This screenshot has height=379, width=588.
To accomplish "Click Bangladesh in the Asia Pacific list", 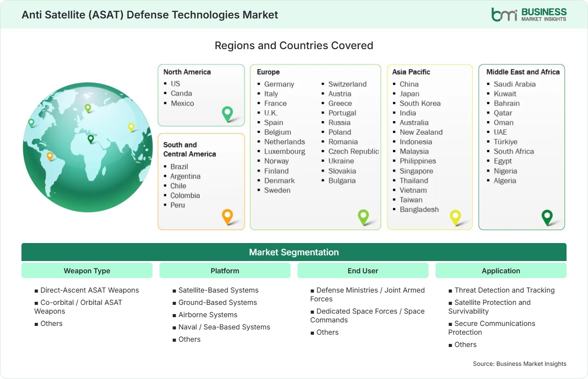I will (419, 209).
